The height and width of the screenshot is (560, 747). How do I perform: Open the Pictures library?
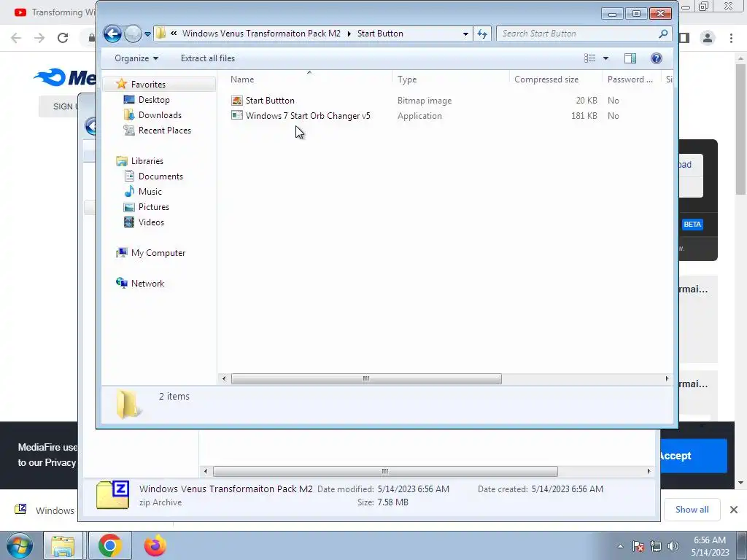click(153, 206)
